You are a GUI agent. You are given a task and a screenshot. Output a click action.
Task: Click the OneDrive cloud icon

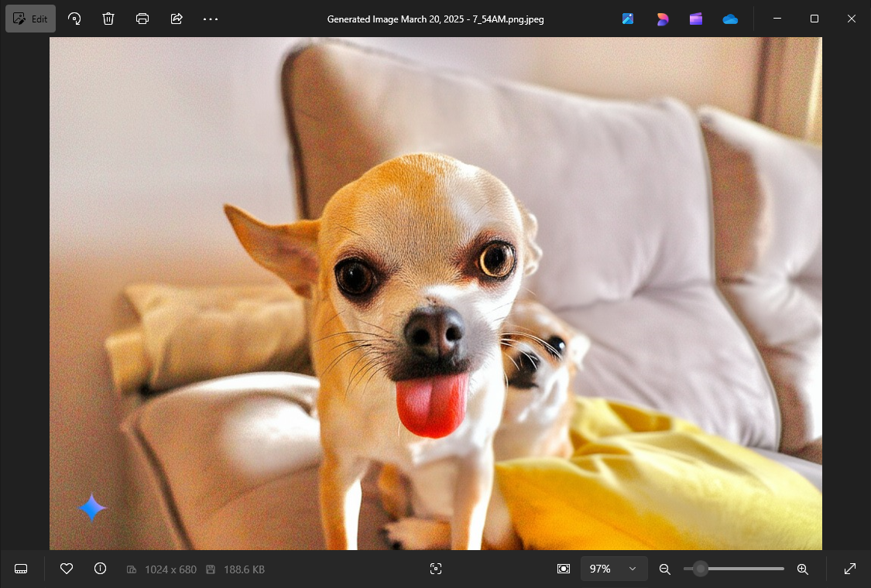coord(730,19)
